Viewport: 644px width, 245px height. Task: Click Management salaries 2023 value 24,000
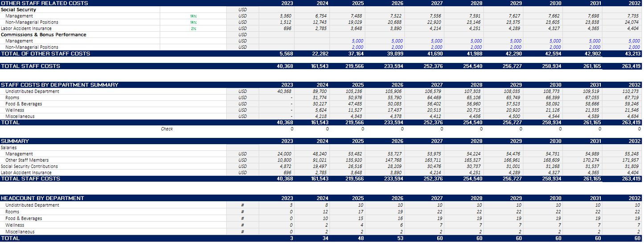coord(284,154)
